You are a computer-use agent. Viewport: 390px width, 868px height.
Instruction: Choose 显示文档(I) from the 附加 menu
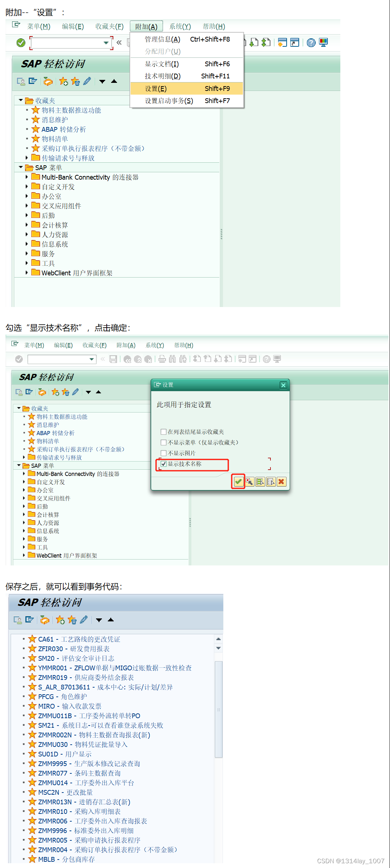[x=187, y=64]
